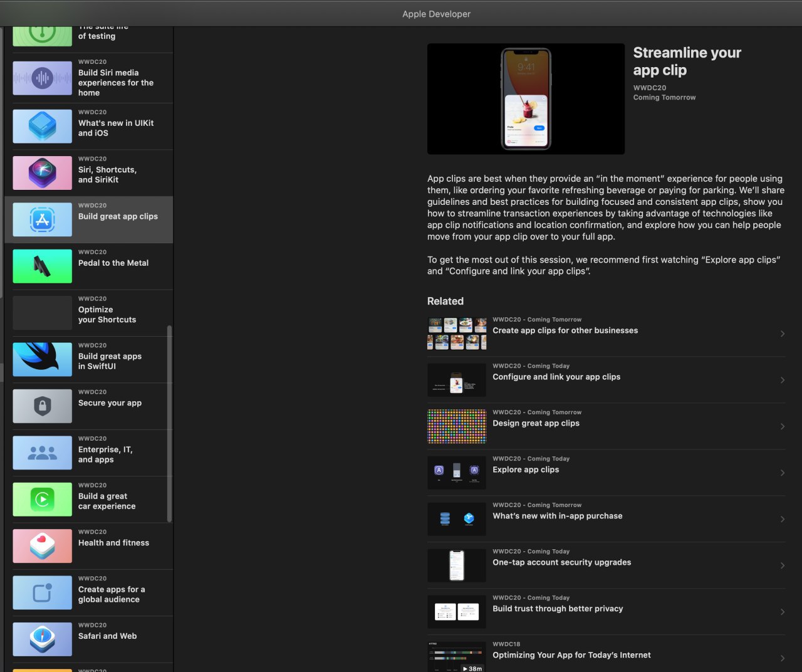
Task: Select the Siri orb icon for SiriKit
Action: click(42, 173)
